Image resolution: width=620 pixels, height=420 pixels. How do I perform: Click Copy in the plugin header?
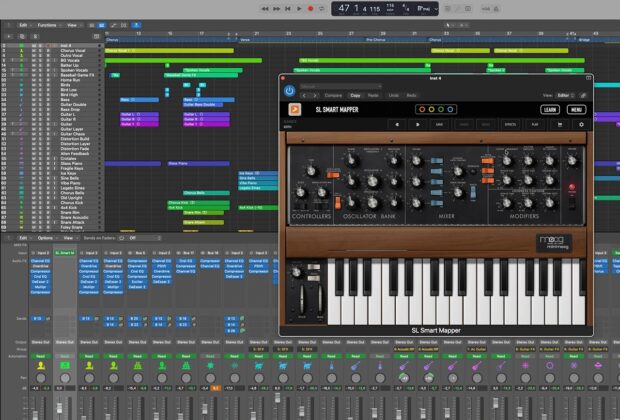pos(355,95)
